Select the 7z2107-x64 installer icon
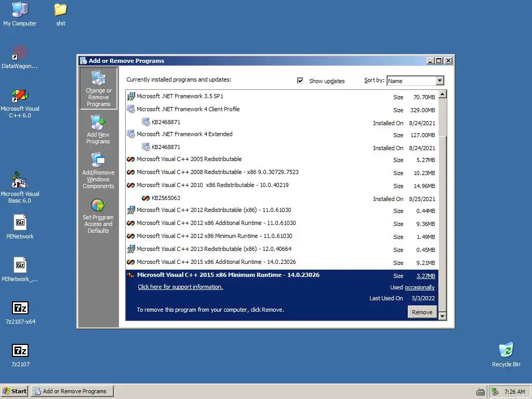The image size is (532, 399). 20,308
